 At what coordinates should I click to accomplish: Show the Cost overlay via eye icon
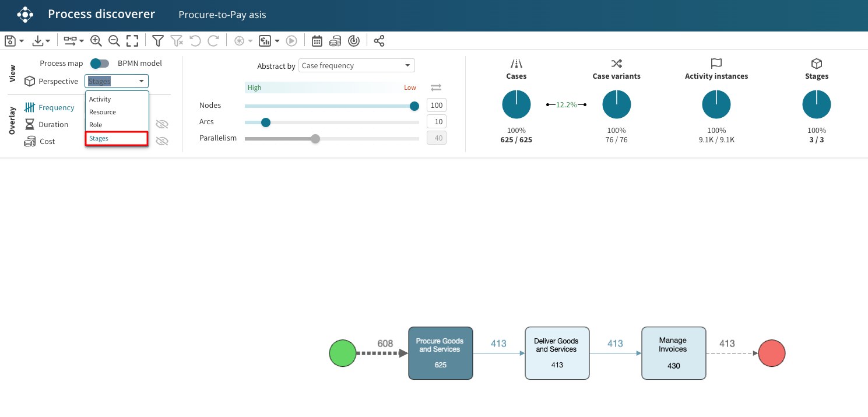162,141
